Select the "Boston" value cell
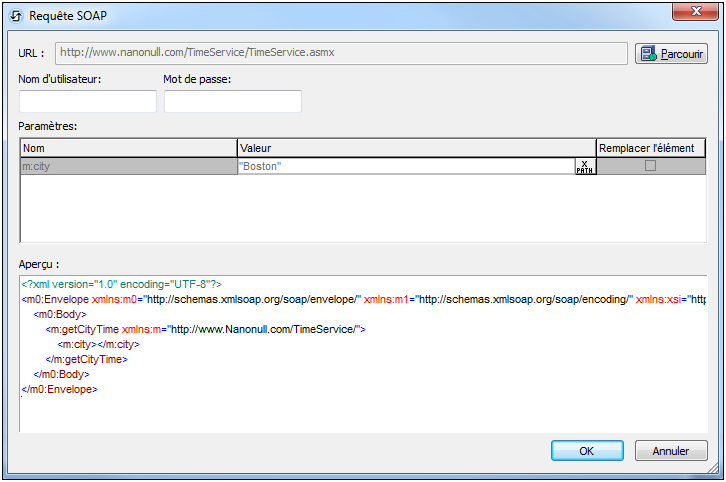This screenshot has height=482, width=726. pos(405,166)
